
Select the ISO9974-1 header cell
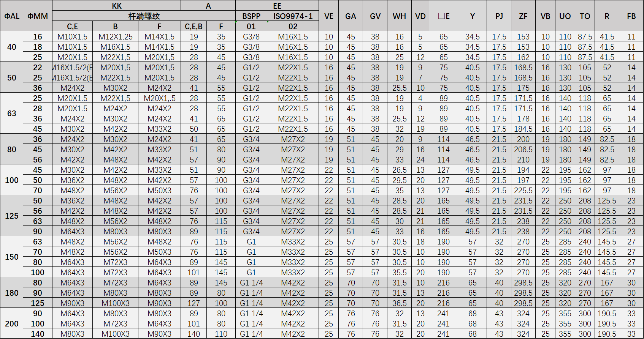(293, 16)
